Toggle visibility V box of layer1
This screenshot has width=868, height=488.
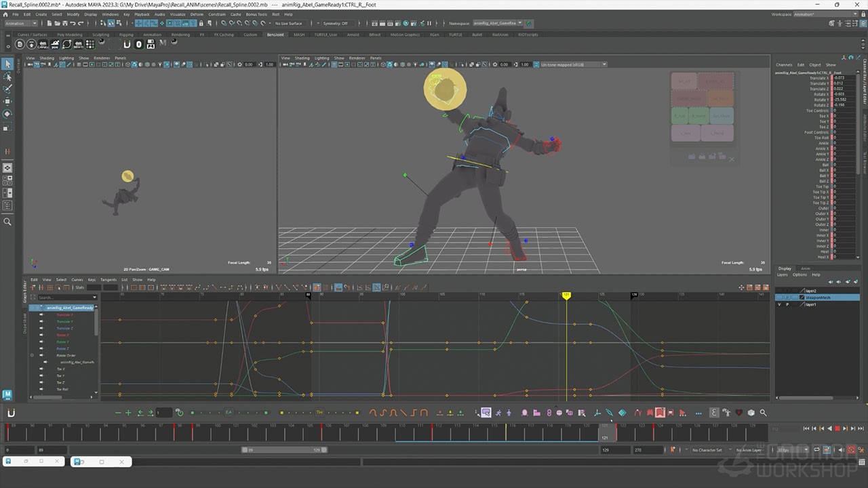coord(779,305)
